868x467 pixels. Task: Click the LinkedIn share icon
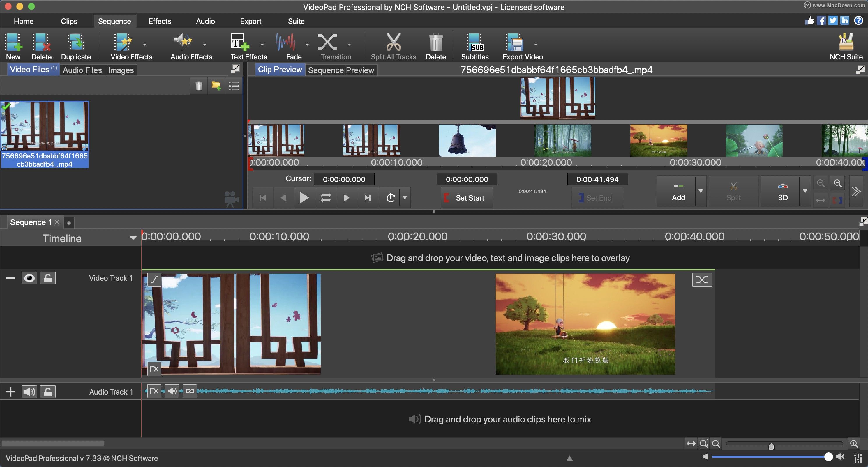coord(844,21)
